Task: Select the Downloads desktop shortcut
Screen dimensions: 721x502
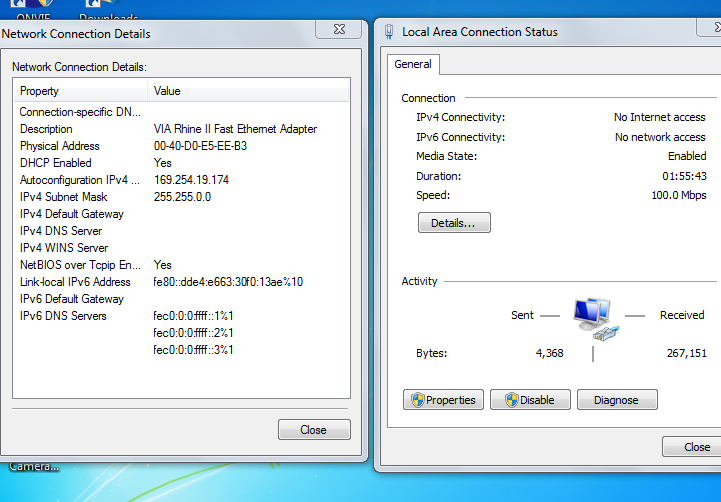Action: (x=108, y=14)
